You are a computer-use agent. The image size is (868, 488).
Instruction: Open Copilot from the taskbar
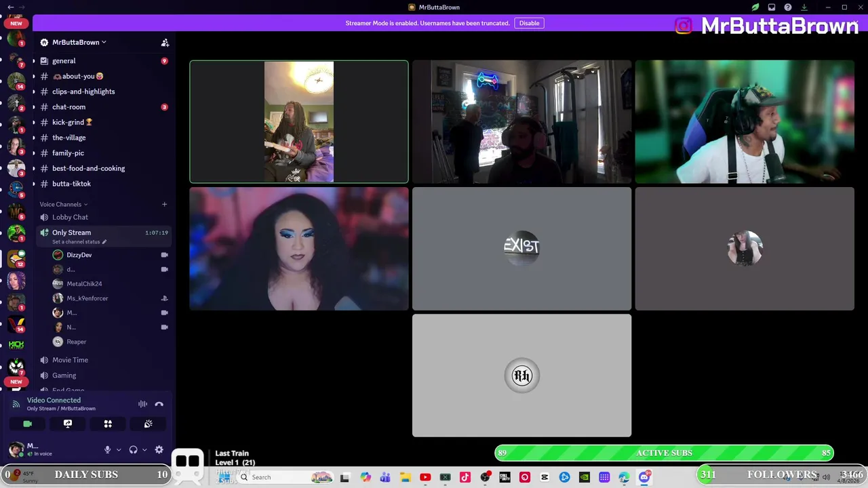(x=366, y=477)
